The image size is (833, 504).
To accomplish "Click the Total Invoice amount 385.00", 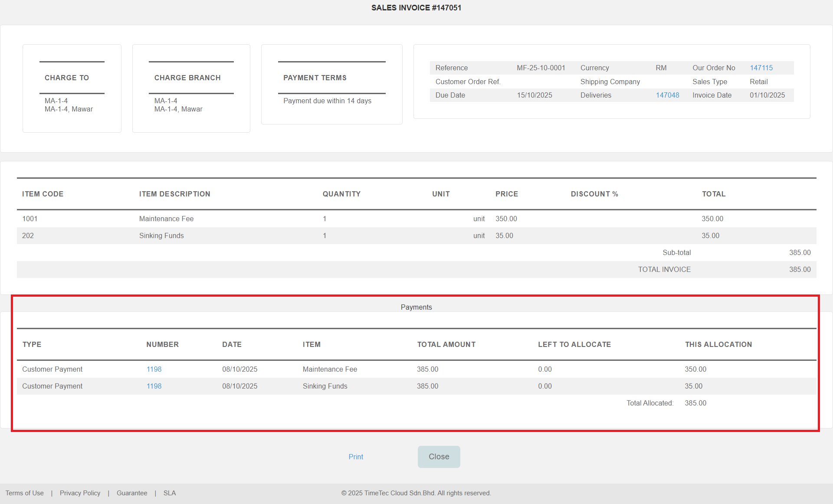I will [x=800, y=269].
